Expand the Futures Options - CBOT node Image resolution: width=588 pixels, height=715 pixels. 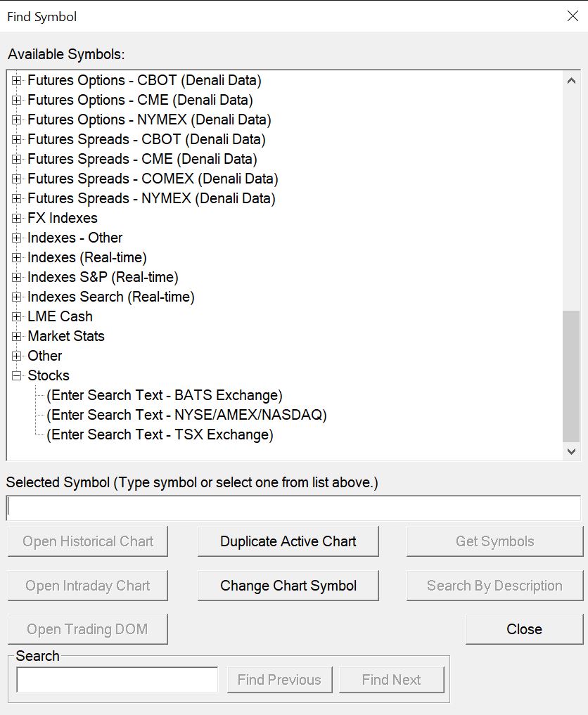[17, 81]
